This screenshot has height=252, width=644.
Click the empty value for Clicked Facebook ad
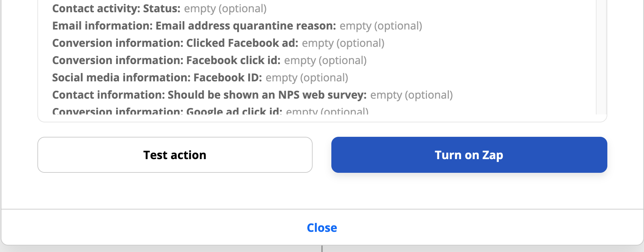[343, 43]
